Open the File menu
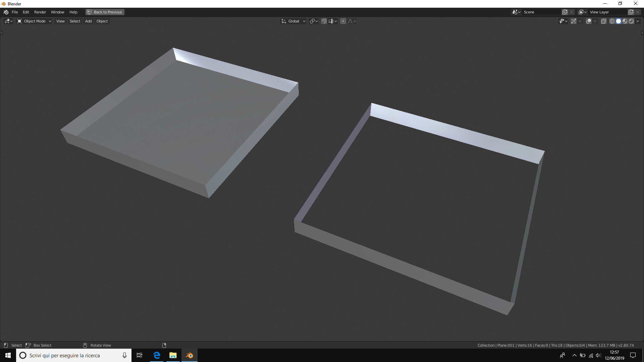Image resolution: width=644 pixels, height=362 pixels. click(15, 12)
